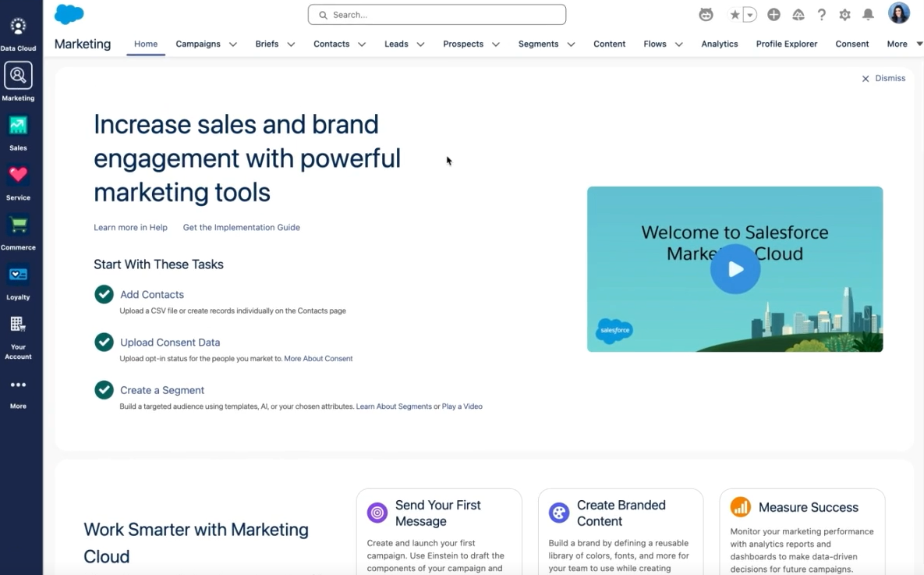Screen dimensions: 924x575
Task: Click the Send Your First Message heading
Action: pos(438,513)
